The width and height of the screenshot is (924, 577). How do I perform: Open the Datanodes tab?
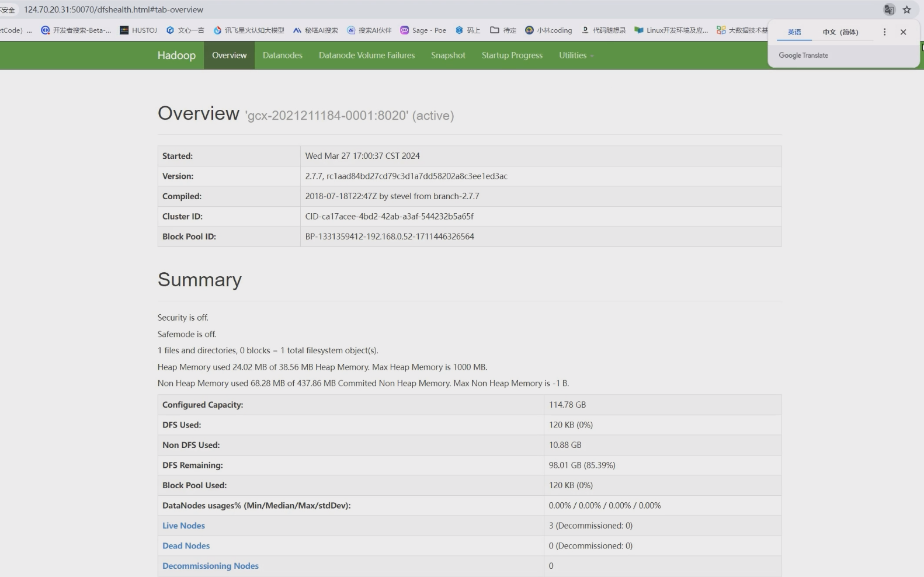pyautogui.click(x=283, y=55)
